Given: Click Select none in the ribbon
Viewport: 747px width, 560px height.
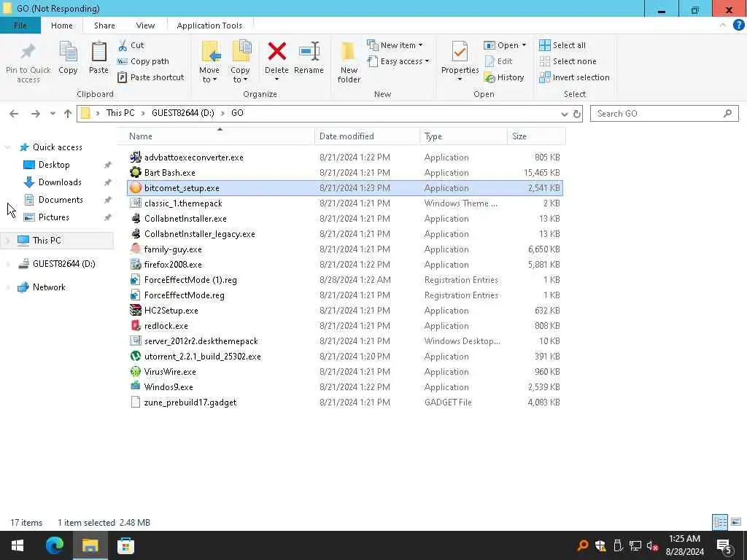Looking at the screenshot, I should [568, 61].
